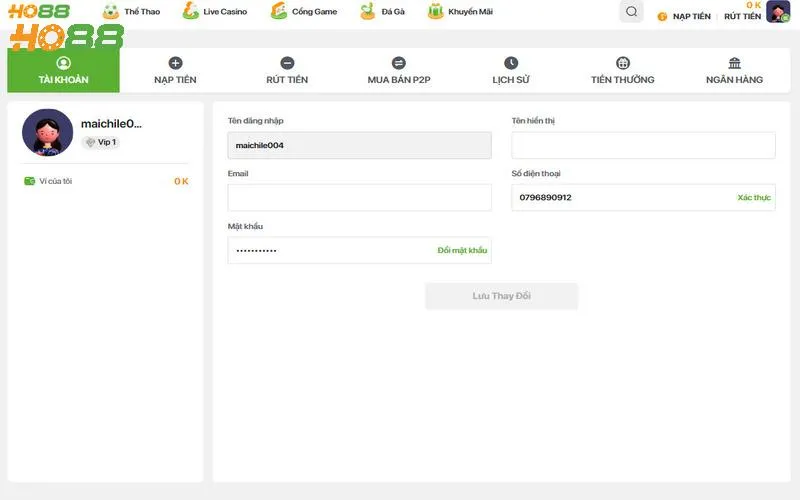This screenshot has width=800, height=500.
Task: Select the Ngân Hàng bank tab
Action: pyautogui.click(x=735, y=70)
